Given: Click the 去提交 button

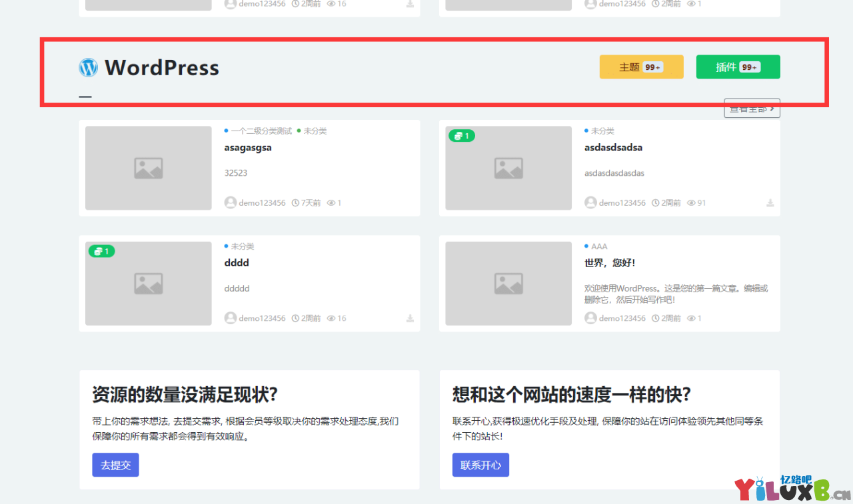Looking at the screenshot, I should 115,465.
